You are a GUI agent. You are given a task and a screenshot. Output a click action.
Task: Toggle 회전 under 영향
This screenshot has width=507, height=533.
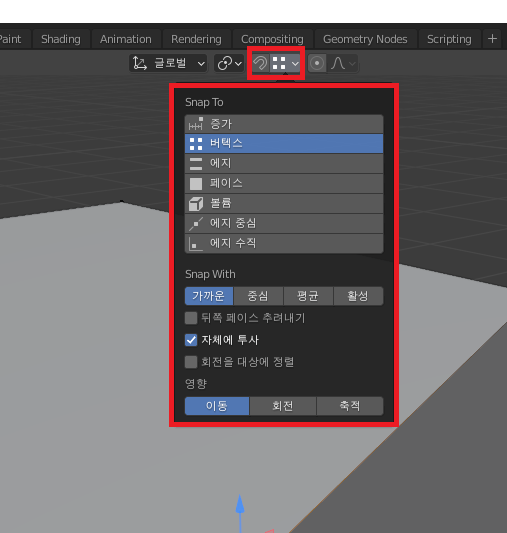(x=283, y=406)
